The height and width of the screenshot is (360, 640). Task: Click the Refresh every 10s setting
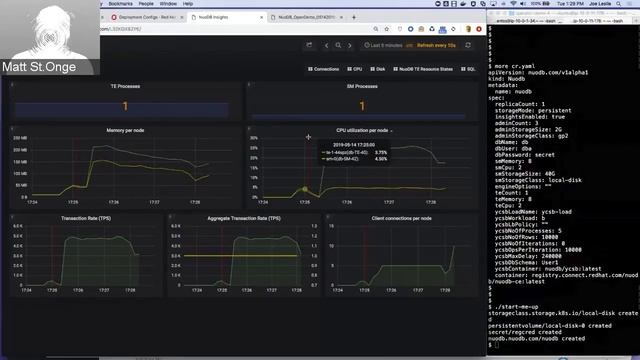click(x=436, y=45)
